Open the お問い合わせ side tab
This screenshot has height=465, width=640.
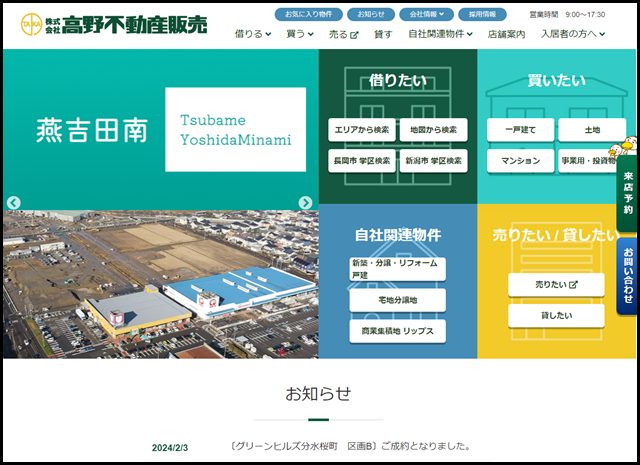[x=628, y=276]
